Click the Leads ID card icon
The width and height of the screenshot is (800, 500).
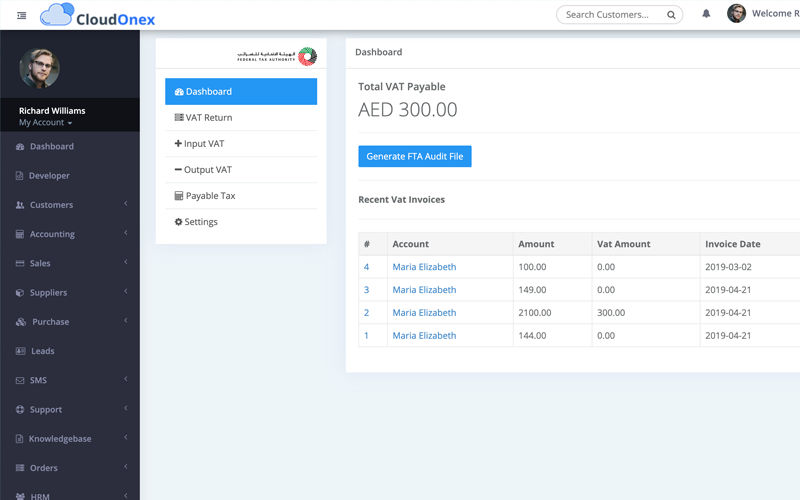pos(20,351)
